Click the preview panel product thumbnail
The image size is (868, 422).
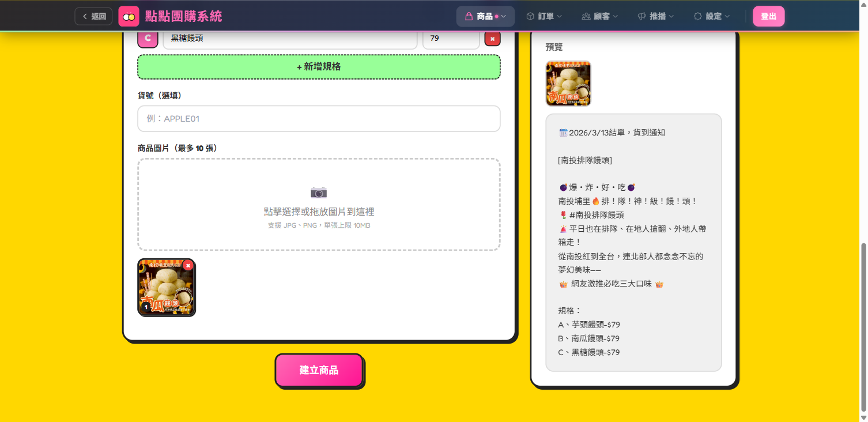pos(568,84)
